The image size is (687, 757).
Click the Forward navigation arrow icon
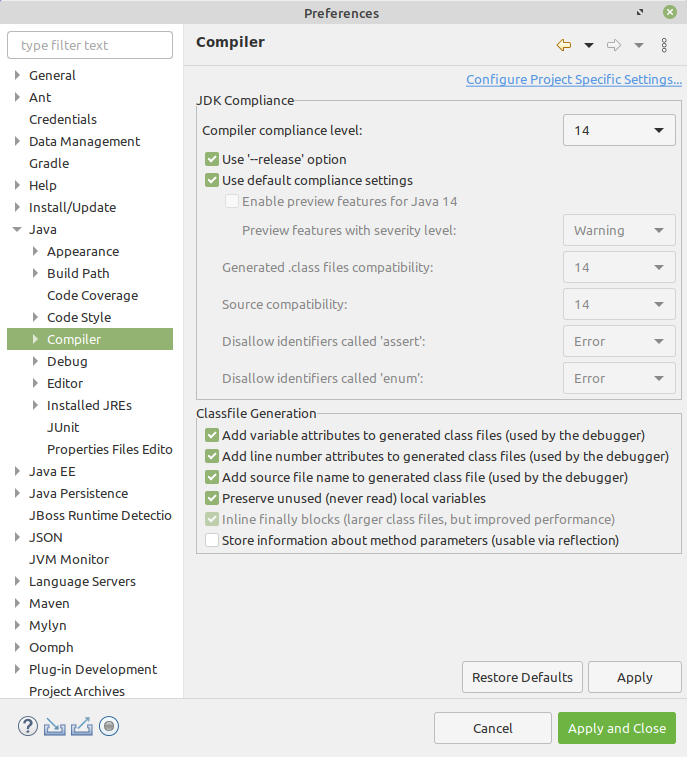tap(614, 45)
